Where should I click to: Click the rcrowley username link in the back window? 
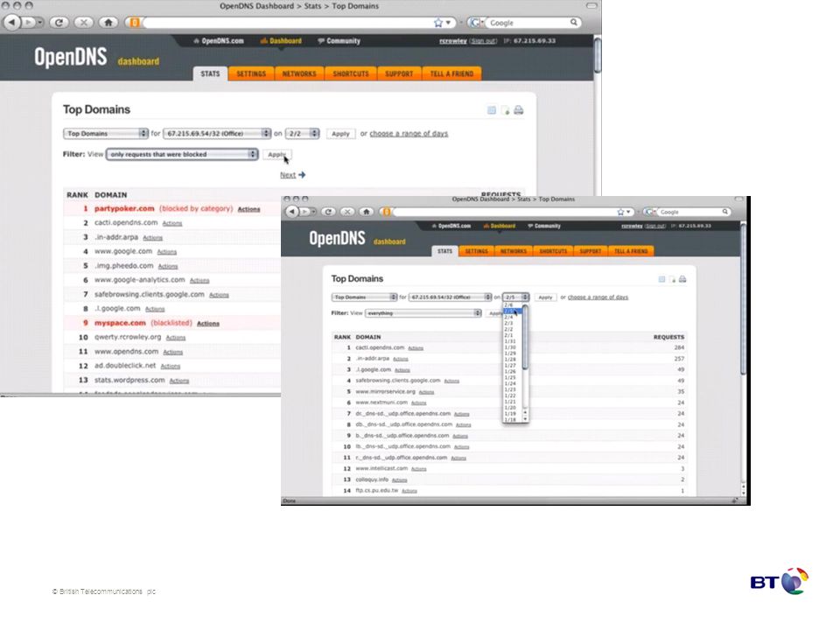tap(452, 41)
